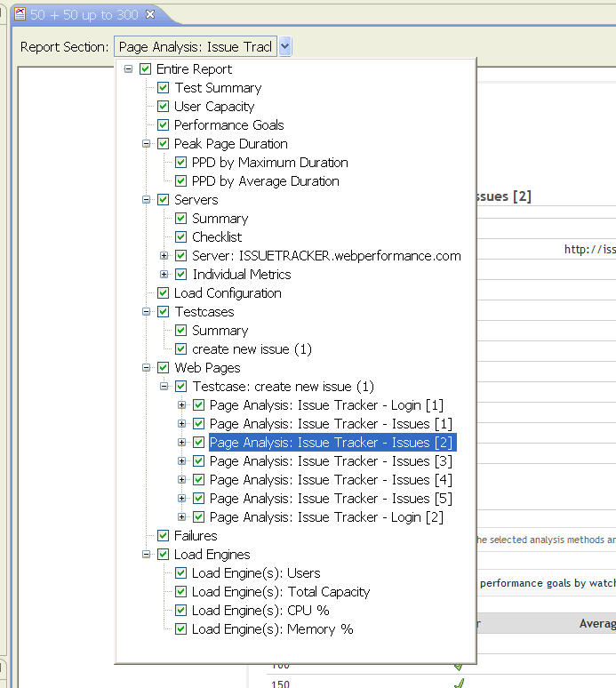Viewport: 616px width, 688px height.
Task: Toggle the Checklist checkbox
Action: pyautogui.click(x=180, y=237)
